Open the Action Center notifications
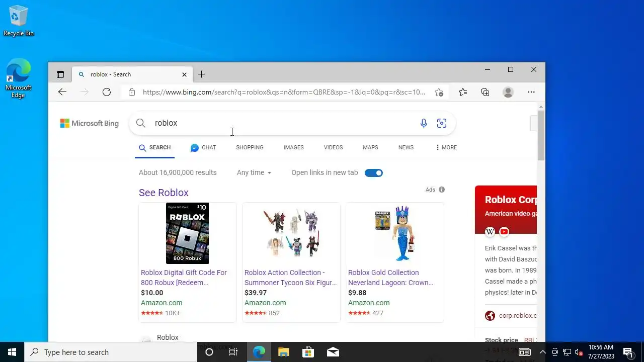 628,352
